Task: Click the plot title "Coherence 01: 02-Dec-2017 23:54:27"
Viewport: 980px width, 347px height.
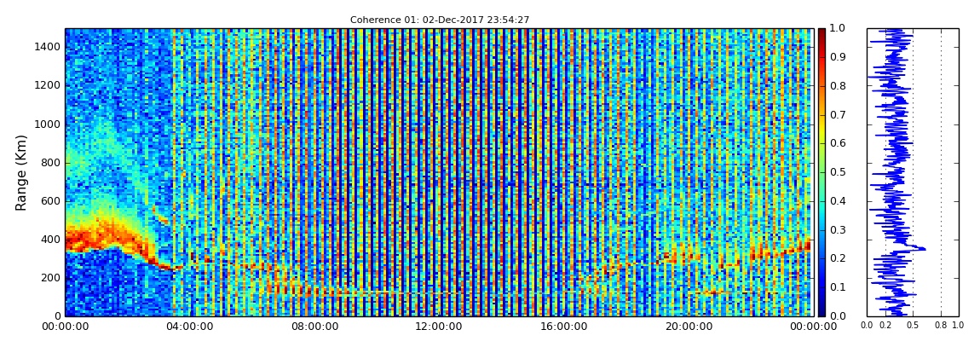Action: click(440, 20)
